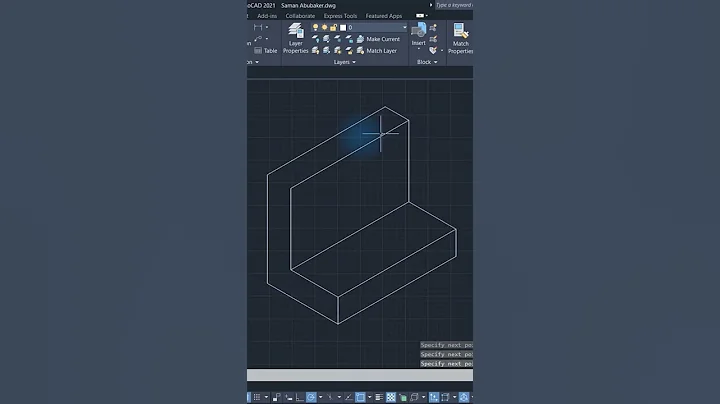The image size is (720, 404).
Task: Toggle layer lock padlock in layer list
Action: 333,28
